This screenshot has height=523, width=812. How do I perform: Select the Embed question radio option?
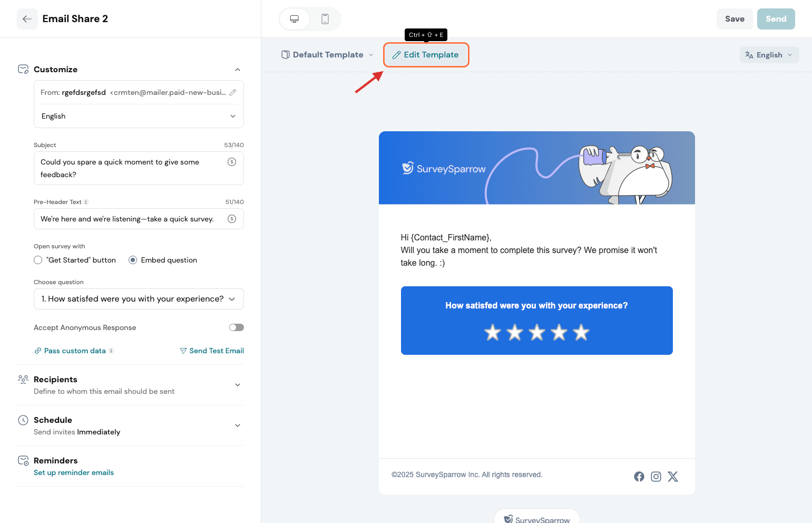click(133, 260)
